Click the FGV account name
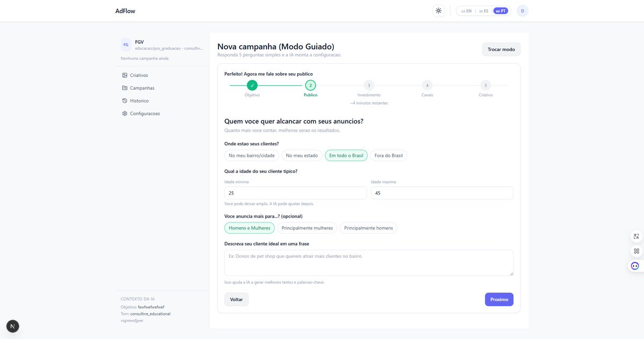The height and width of the screenshot is (339, 644). point(140,42)
